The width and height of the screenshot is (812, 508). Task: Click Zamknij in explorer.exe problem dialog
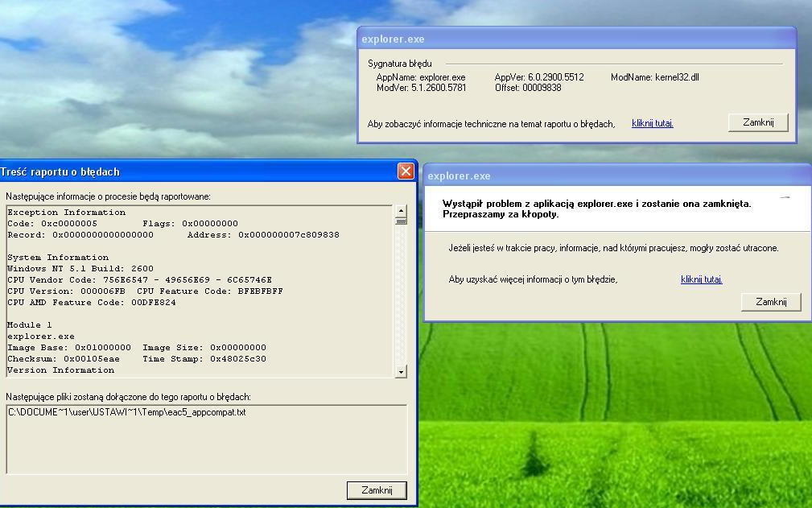(771, 302)
